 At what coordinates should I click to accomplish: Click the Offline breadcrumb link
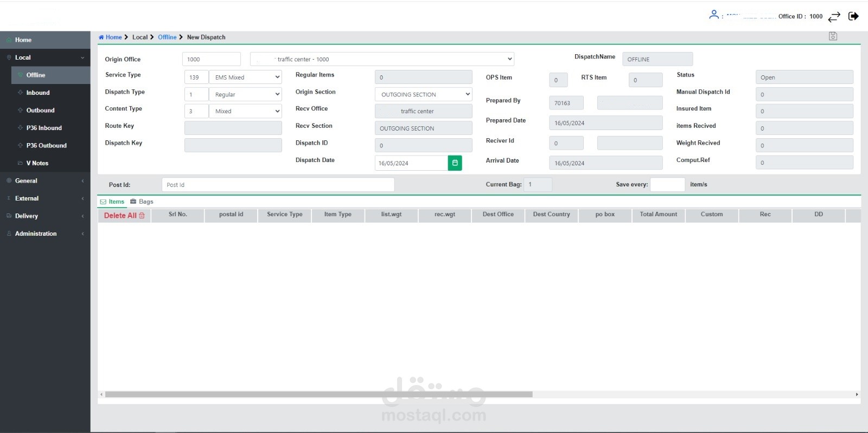pyautogui.click(x=167, y=37)
